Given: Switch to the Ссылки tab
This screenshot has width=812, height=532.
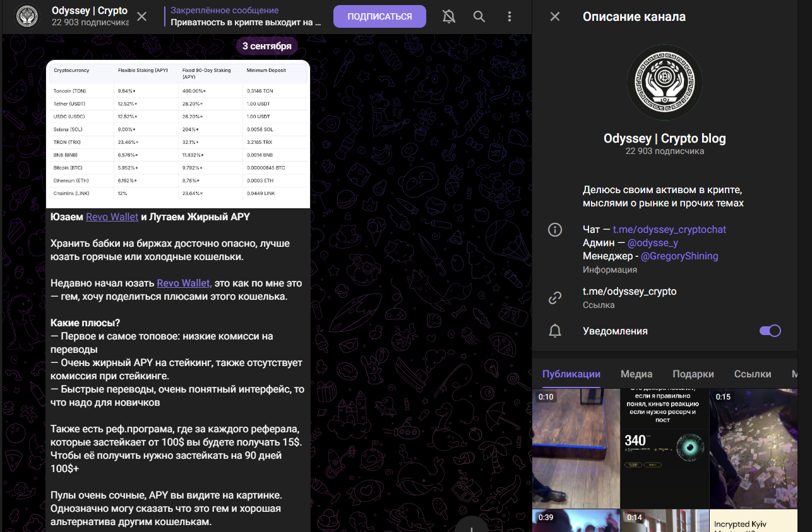Looking at the screenshot, I should (753, 374).
